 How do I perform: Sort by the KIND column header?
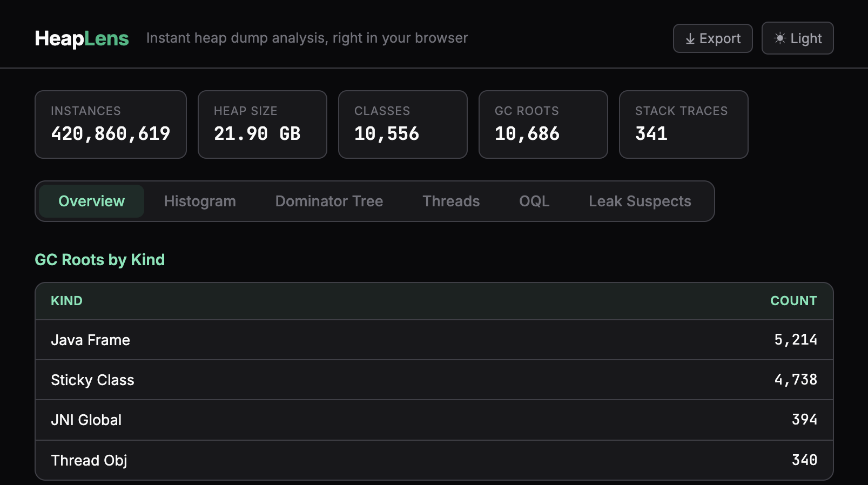click(66, 301)
